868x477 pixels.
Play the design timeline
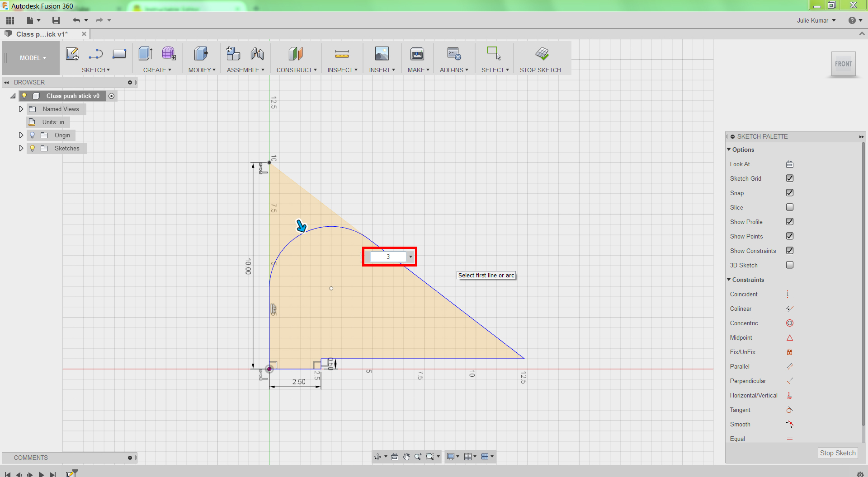pyautogui.click(x=42, y=474)
